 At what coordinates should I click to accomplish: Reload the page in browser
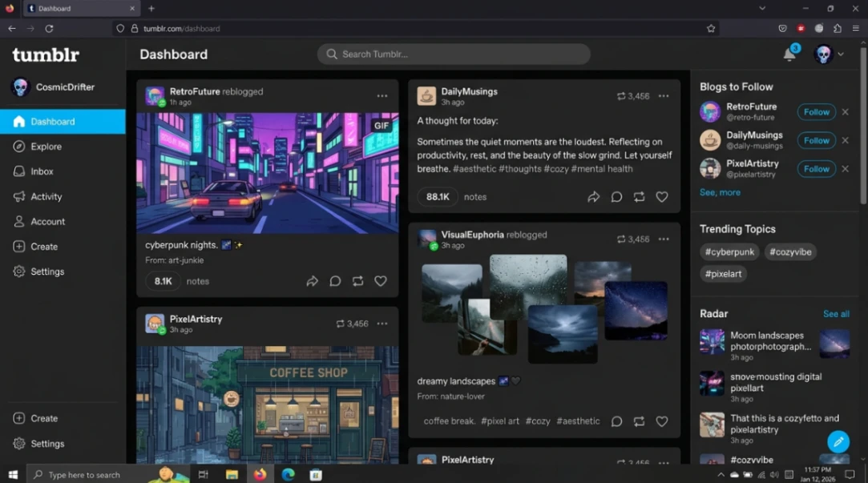point(49,28)
